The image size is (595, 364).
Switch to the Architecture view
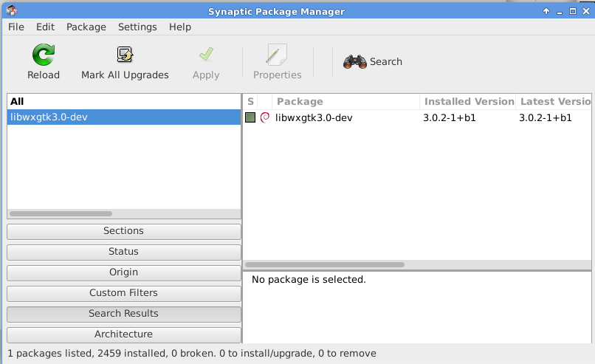point(124,334)
